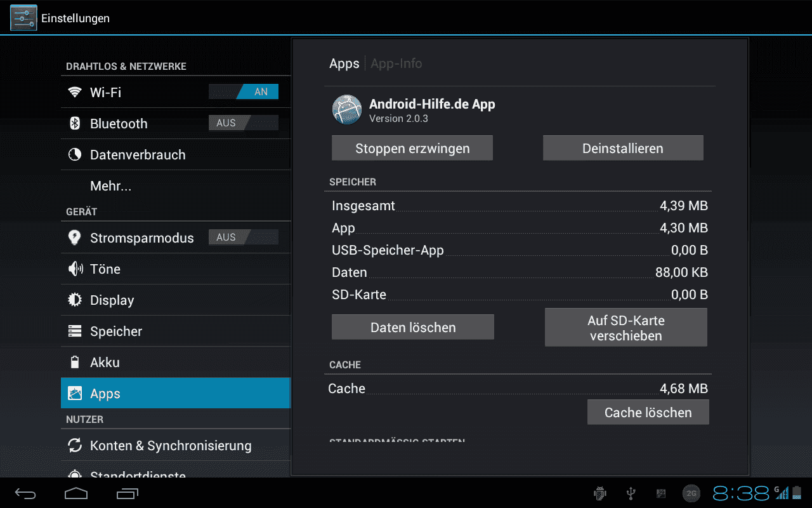Tap the battery status icon in system bar
The width and height of the screenshot is (812, 508).
pos(797,492)
